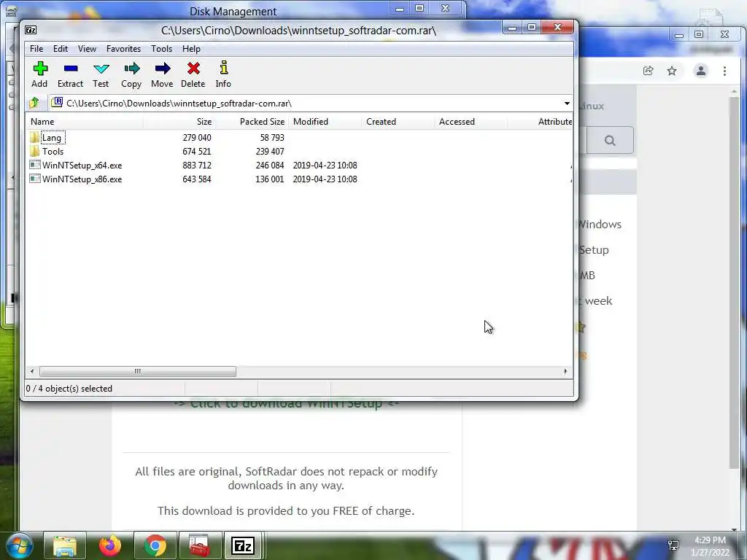Open the Edit menu
Screen dimensions: 747x560
[x=60, y=49]
